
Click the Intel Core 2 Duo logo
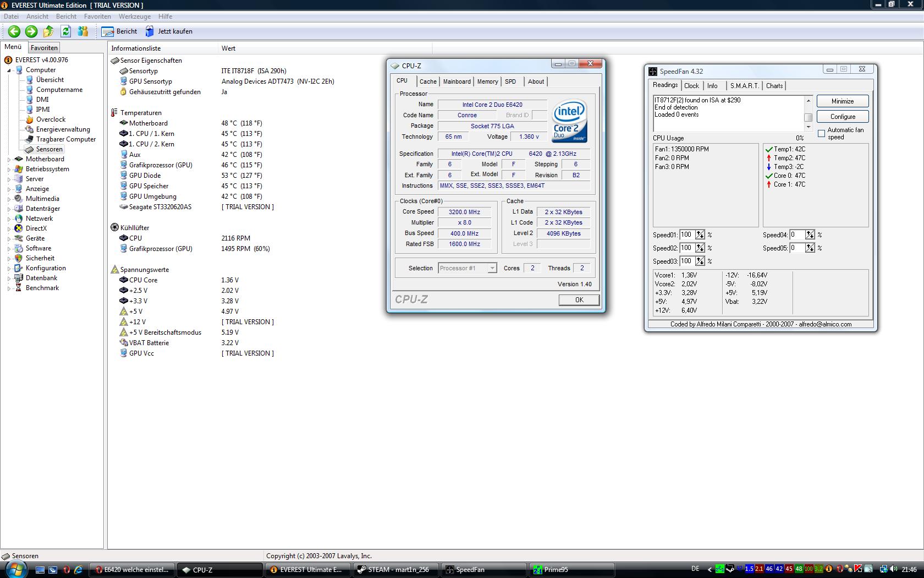[569, 121]
